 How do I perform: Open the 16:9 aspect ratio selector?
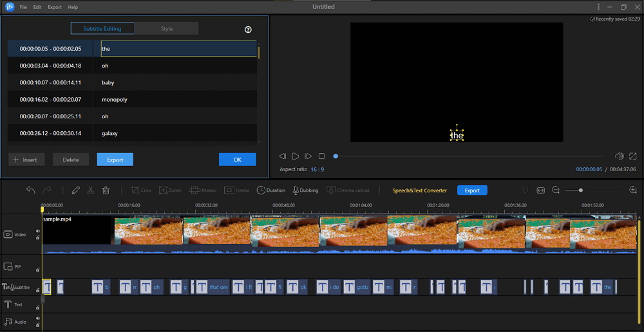click(316, 169)
